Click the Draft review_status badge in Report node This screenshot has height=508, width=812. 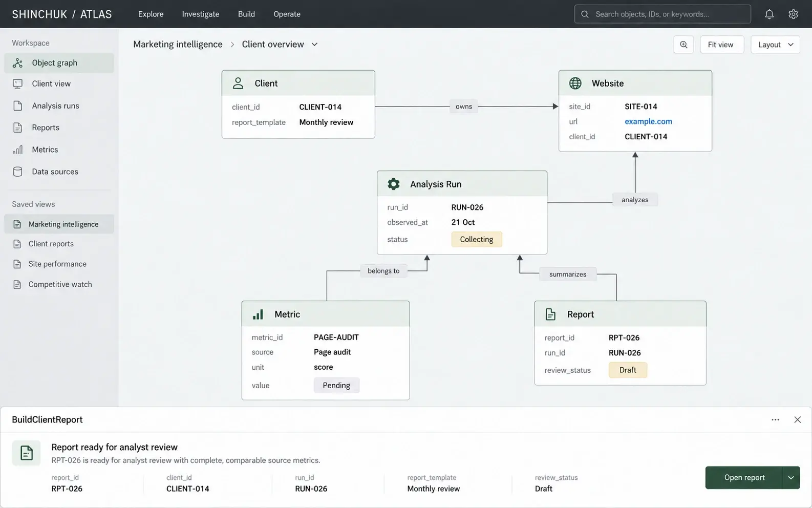click(628, 370)
